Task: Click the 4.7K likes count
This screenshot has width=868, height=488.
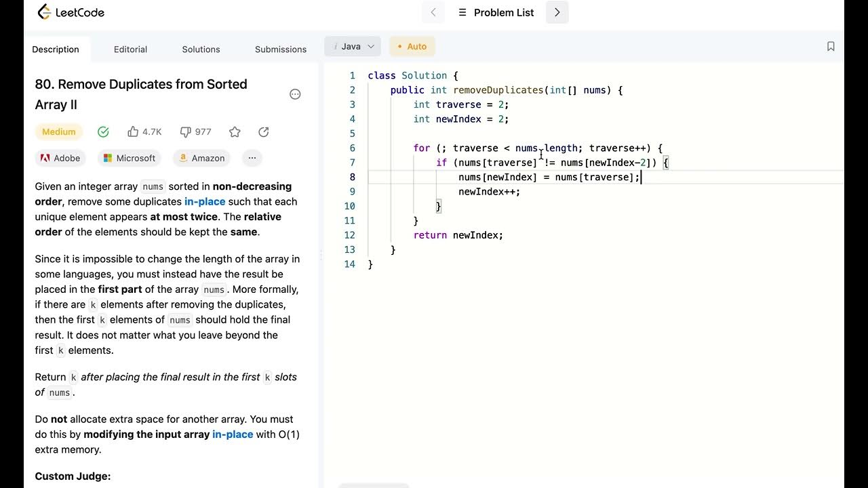Action: click(152, 131)
